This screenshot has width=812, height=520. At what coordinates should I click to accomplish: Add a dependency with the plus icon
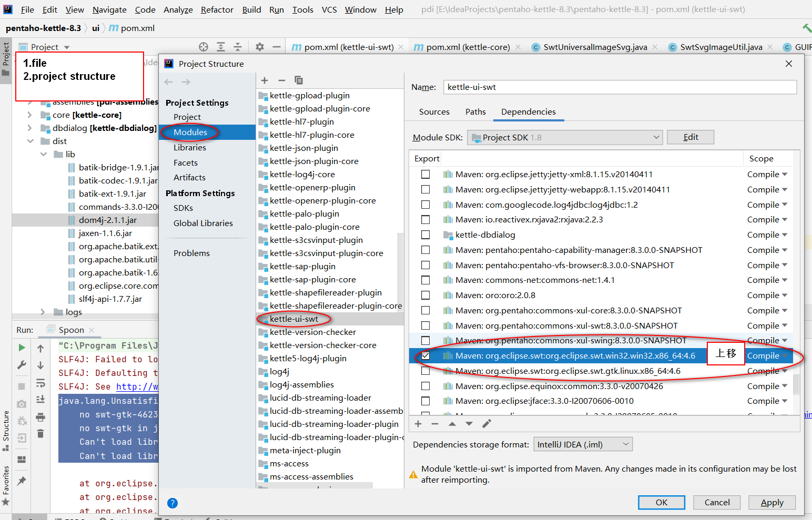(418, 424)
